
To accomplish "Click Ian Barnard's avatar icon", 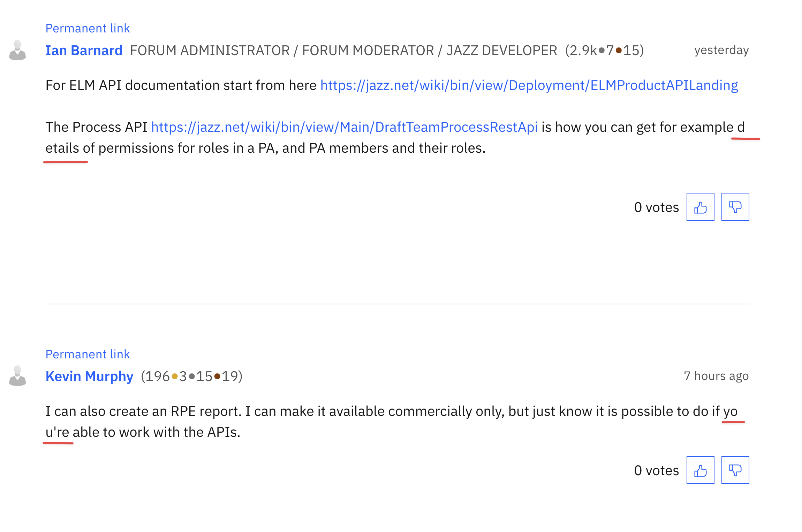I will [x=17, y=50].
